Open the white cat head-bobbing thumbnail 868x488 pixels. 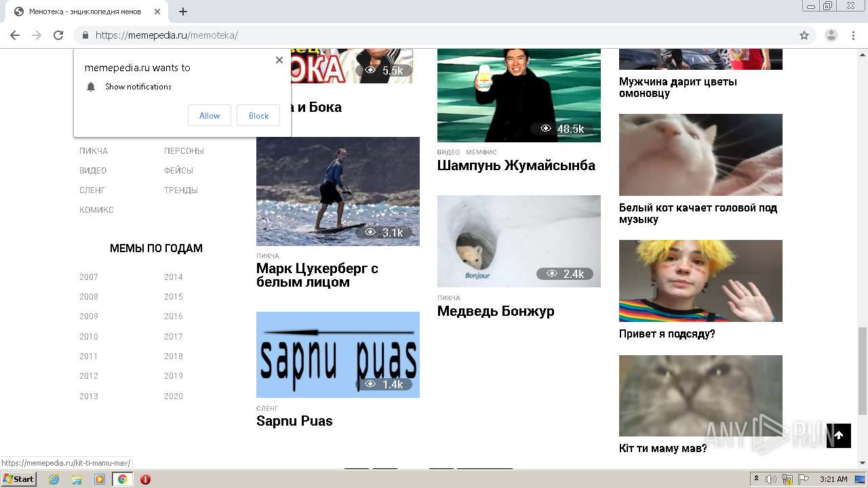click(x=701, y=155)
